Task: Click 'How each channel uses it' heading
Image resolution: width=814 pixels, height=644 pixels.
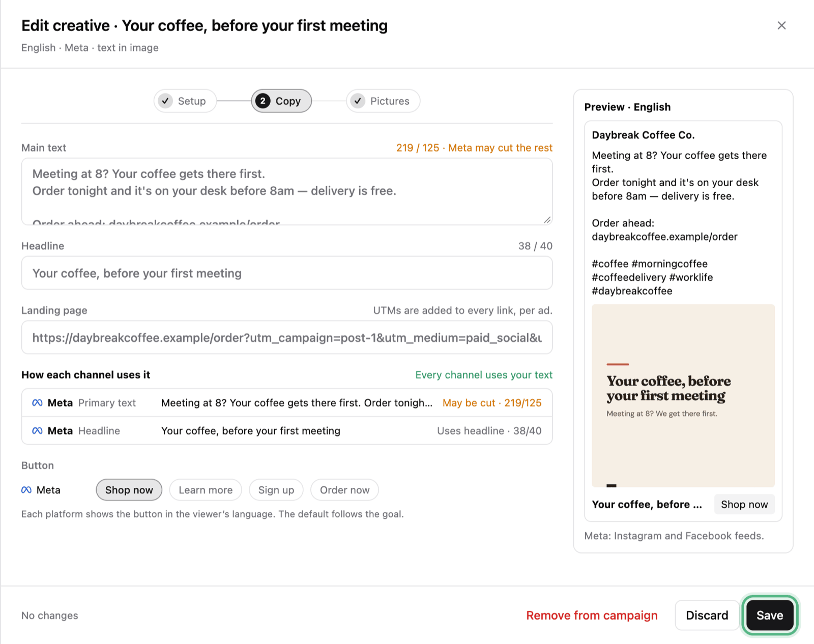Action: pos(85,375)
